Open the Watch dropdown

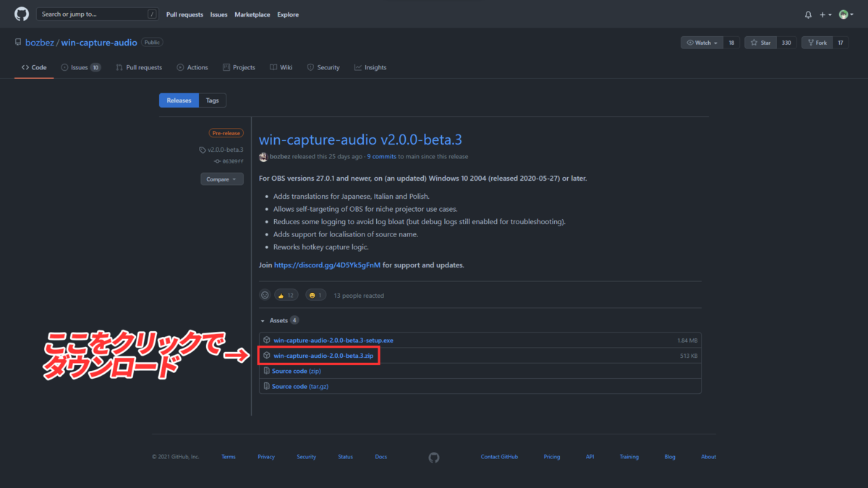point(700,42)
